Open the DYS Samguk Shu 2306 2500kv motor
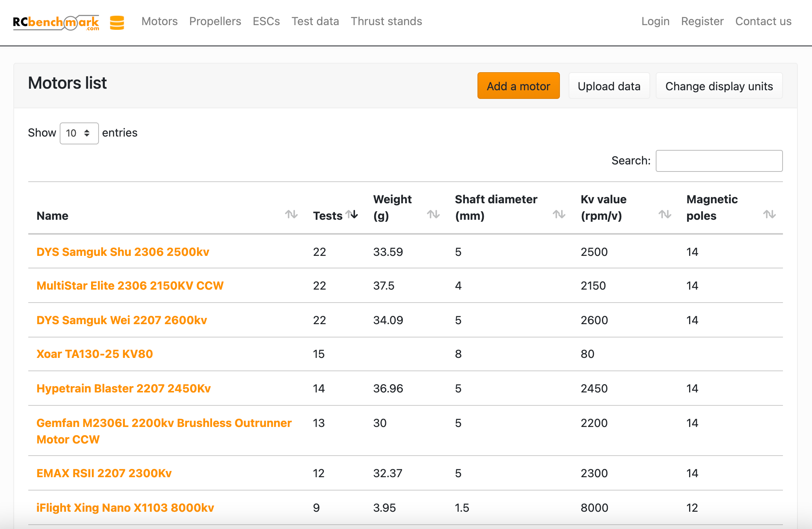Screen dimensions: 812x529 click(123, 252)
